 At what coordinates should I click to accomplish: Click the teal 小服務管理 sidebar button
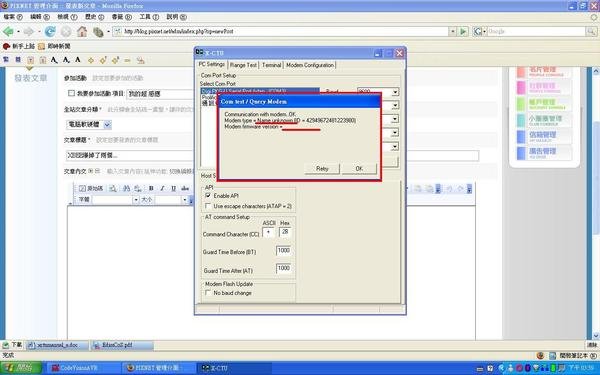544,120
